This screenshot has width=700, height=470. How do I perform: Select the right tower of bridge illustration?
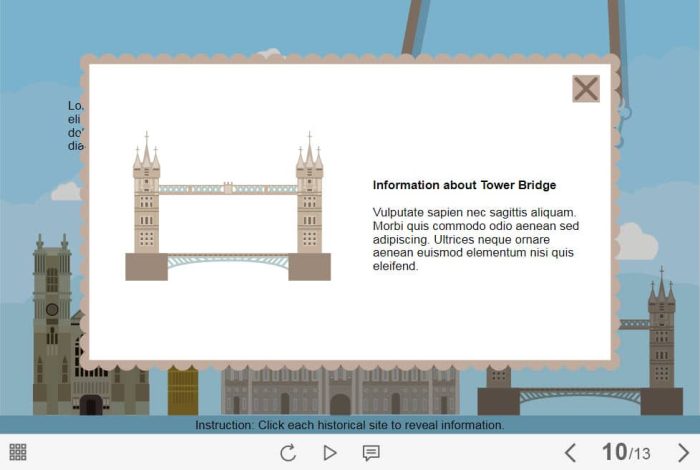[x=309, y=205]
